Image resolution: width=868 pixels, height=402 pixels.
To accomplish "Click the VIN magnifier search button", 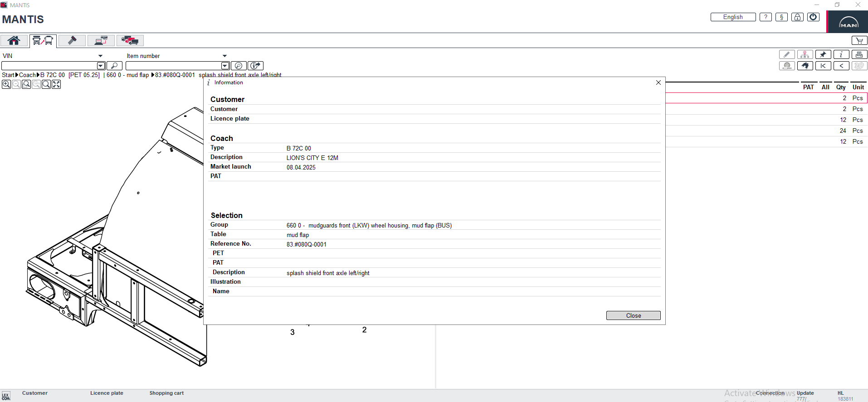I will pyautogui.click(x=114, y=66).
